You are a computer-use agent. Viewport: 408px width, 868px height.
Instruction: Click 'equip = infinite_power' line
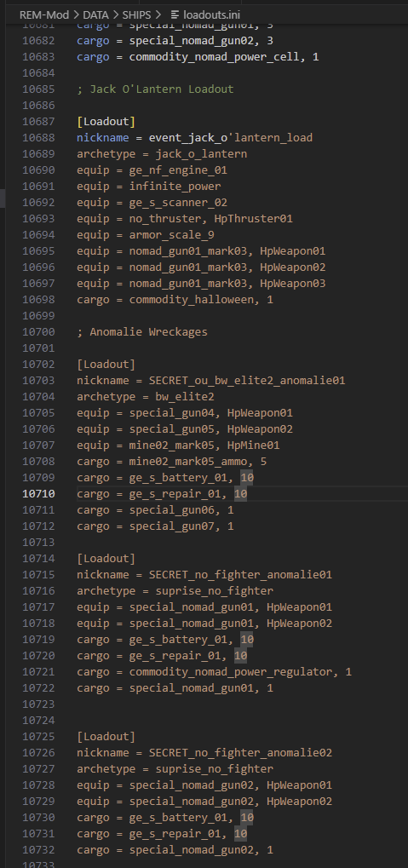[x=149, y=186]
